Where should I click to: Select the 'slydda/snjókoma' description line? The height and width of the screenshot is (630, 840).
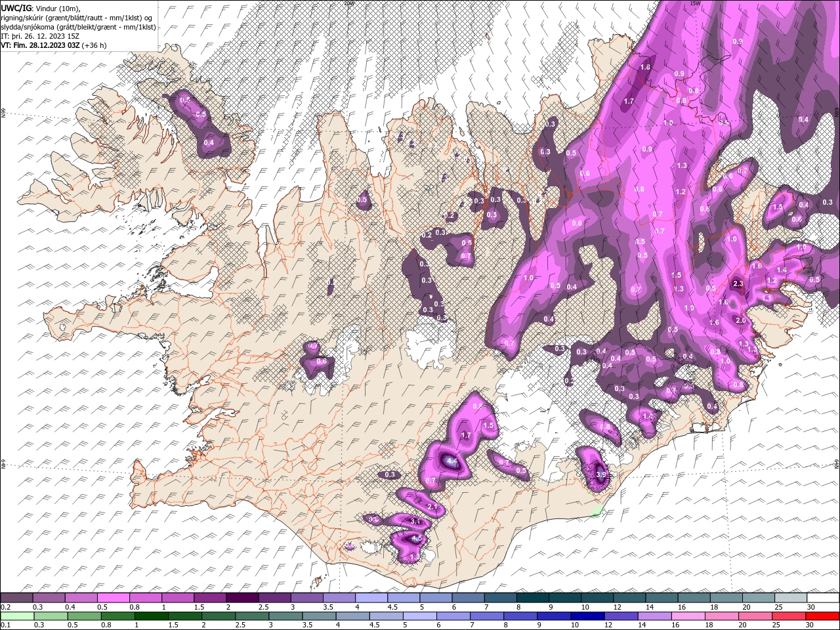click(x=78, y=27)
